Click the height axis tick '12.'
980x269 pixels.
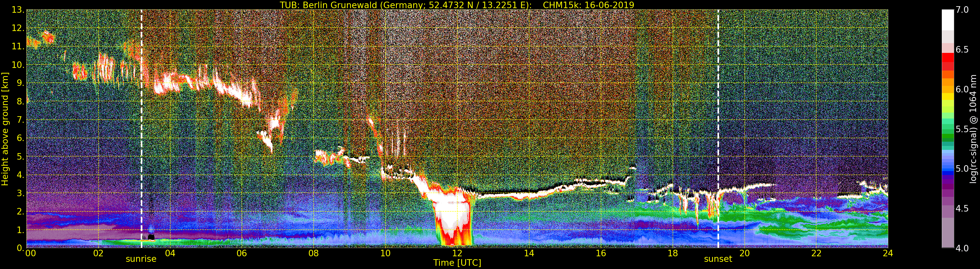tap(18, 28)
